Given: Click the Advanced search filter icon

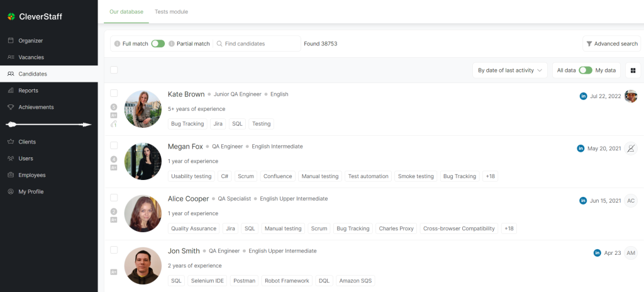Looking at the screenshot, I should (589, 44).
